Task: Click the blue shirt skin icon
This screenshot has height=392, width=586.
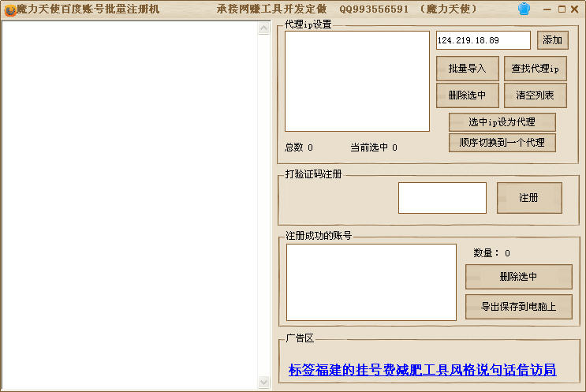Action: tap(524, 9)
